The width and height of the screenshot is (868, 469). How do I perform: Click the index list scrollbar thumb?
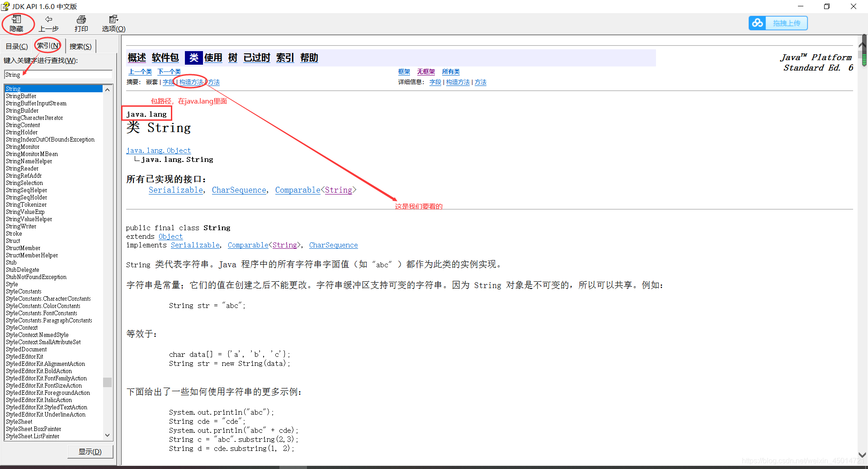(108, 382)
